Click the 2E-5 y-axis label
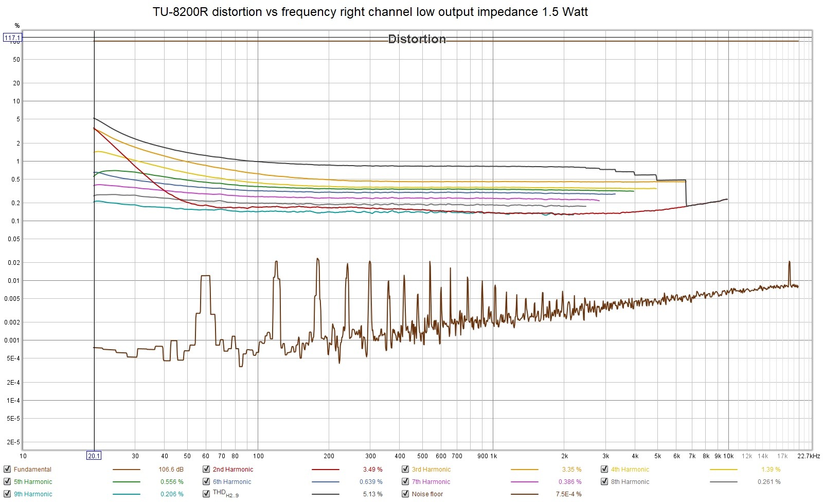This screenshot has height=504, width=823. [13, 442]
